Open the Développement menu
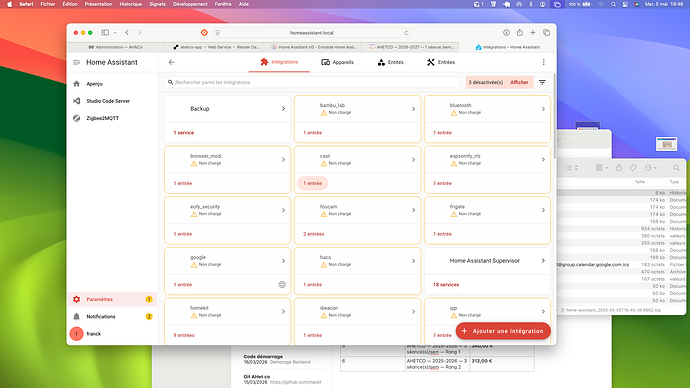This screenshot has height=388, width=690. [x=190, y=4]
